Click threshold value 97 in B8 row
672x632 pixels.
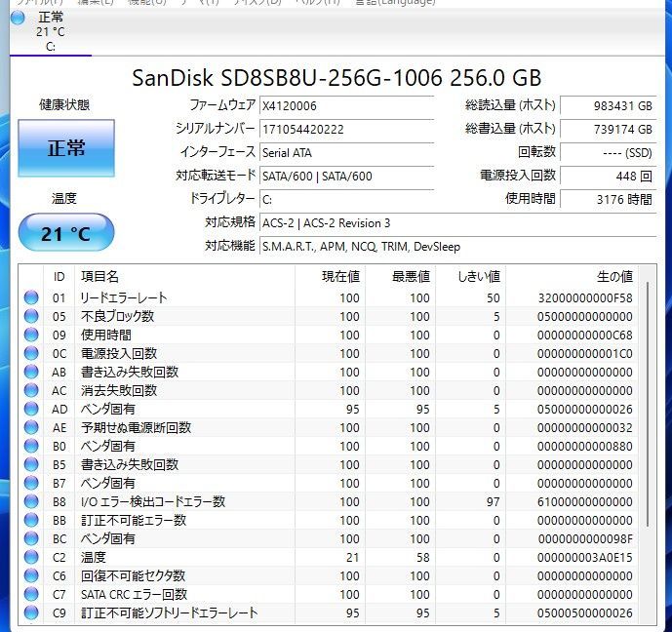pyautogui.click(x=494, y=501)
